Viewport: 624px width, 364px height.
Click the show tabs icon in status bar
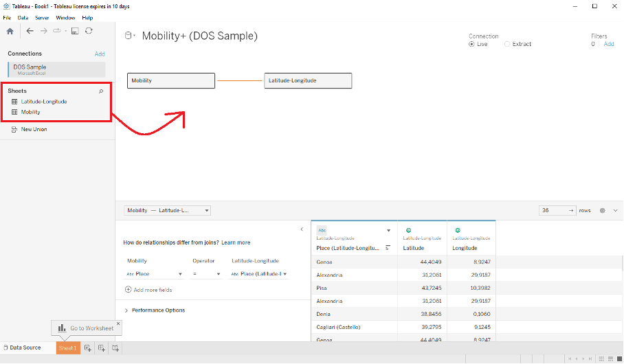(619, 359)
